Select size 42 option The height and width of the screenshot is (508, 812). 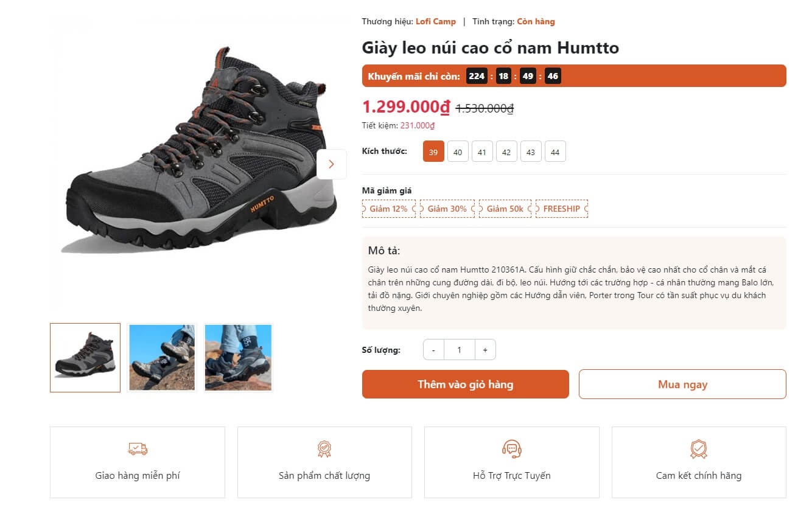point(506,152)
